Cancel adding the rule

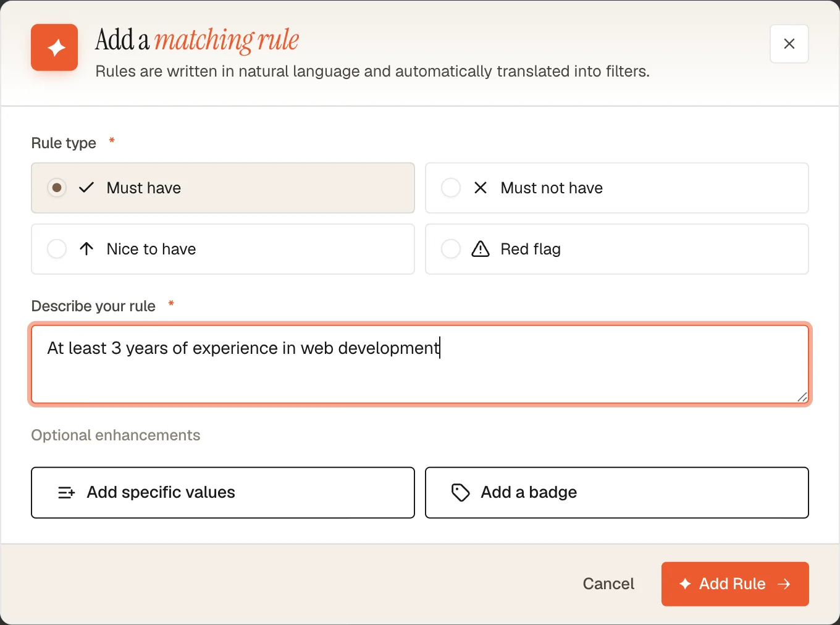click(608, 584)
